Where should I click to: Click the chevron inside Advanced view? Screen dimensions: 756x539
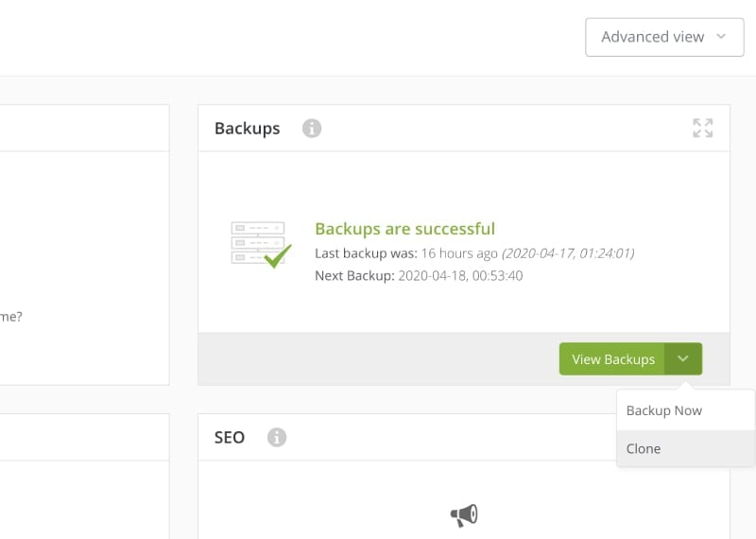click(x=722, y=37)
